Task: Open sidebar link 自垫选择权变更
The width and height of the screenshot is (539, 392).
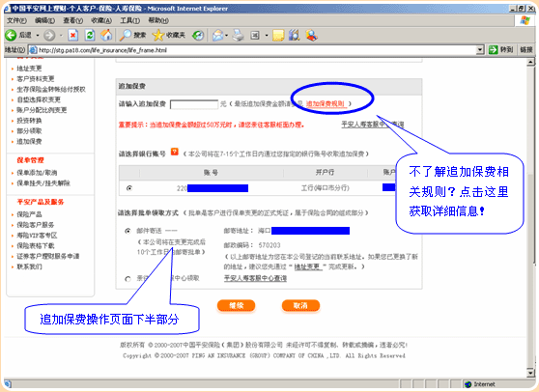Action: [39, 99]
